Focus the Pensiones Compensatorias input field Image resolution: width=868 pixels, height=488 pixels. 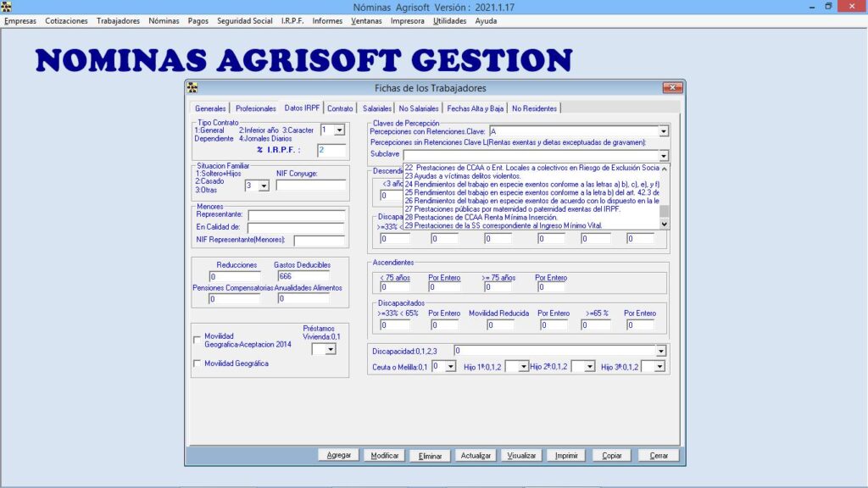click(x=234, y=299)
